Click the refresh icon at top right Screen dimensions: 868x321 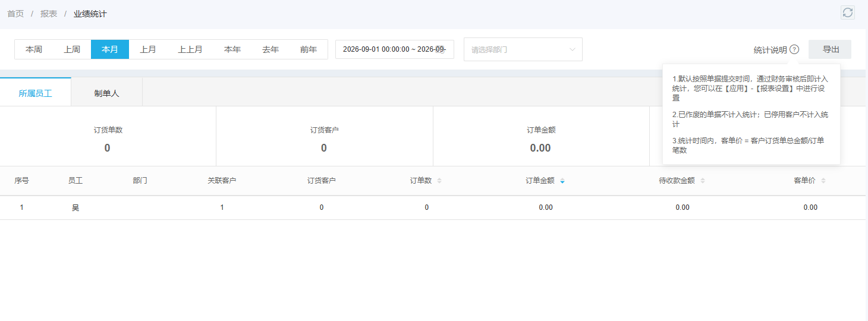[x=848, y=12]
